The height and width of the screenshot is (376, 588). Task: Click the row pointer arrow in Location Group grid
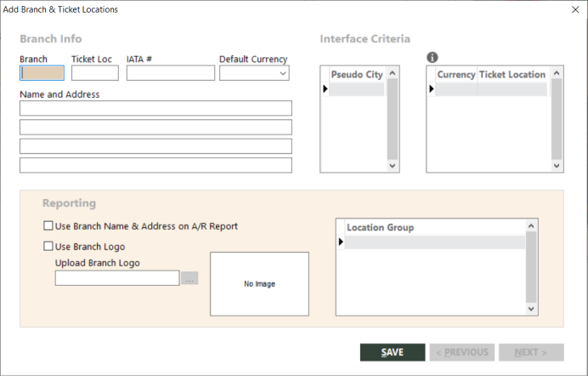pyautogui.click(x=341, y=242)
